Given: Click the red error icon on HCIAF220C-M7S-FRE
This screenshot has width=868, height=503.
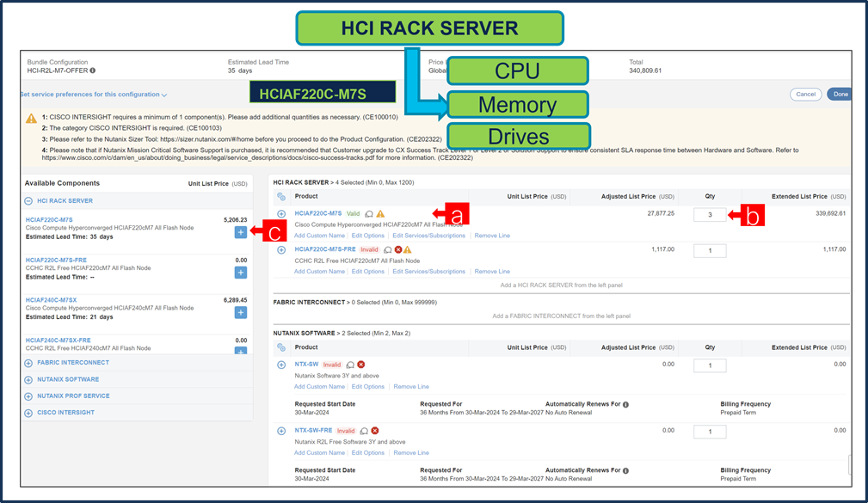Looking at the screenshot, I should [398, 249].
